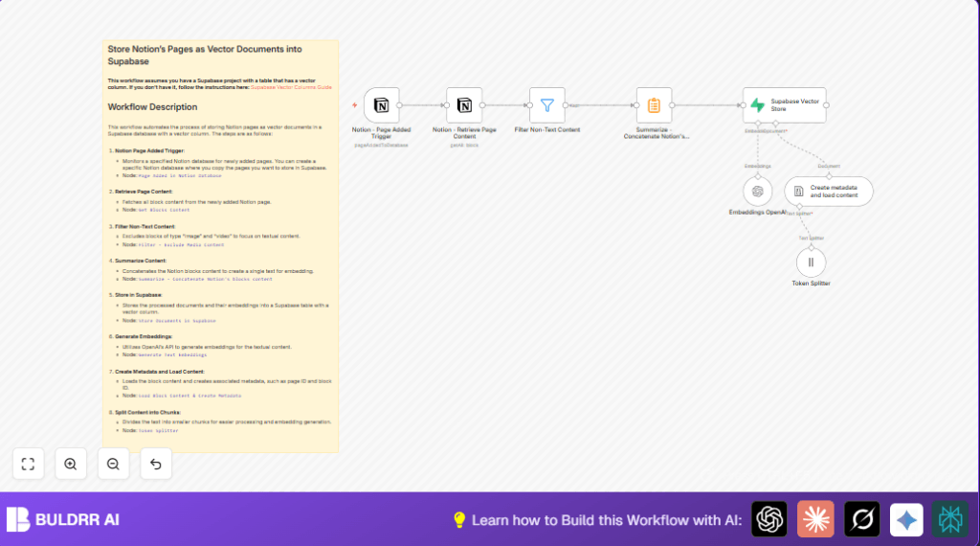Click the Learn how to Build banner text
The image size is (980, 546).
606,520
